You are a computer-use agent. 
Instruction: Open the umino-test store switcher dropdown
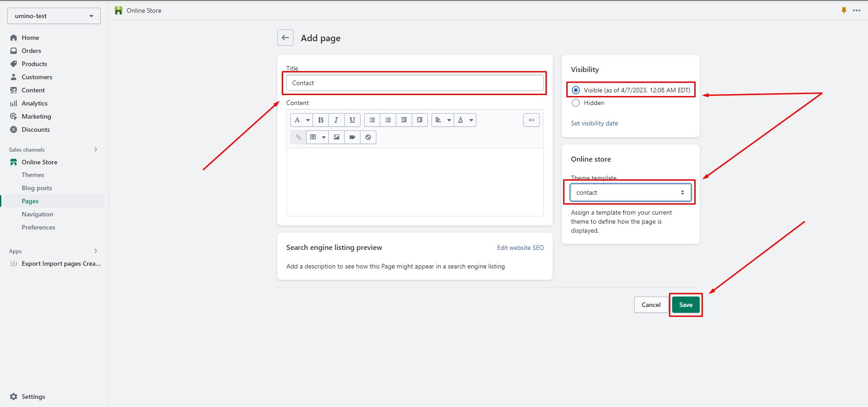[54, 16]
